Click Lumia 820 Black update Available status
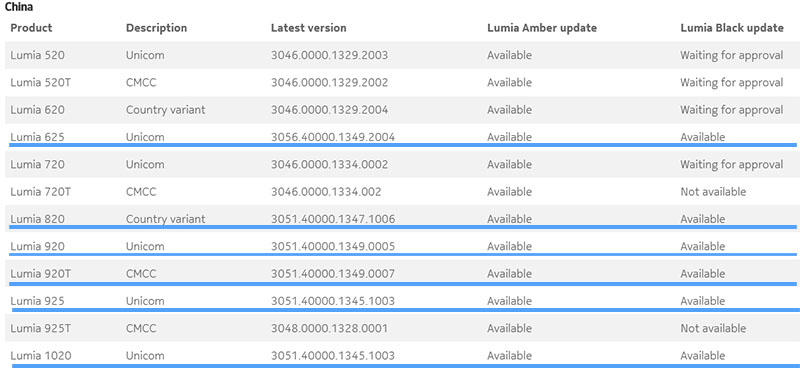Viewport: 800px width, 376px height. (703, 219)
